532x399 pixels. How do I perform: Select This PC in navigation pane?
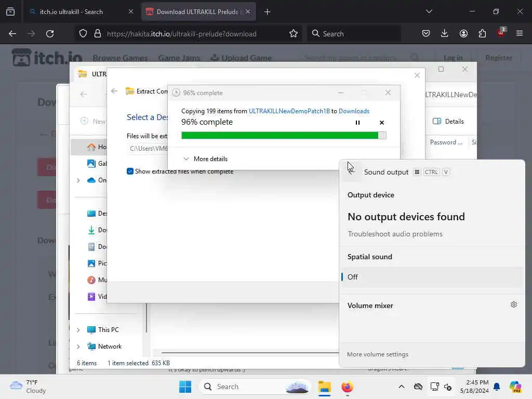(103, 330)
